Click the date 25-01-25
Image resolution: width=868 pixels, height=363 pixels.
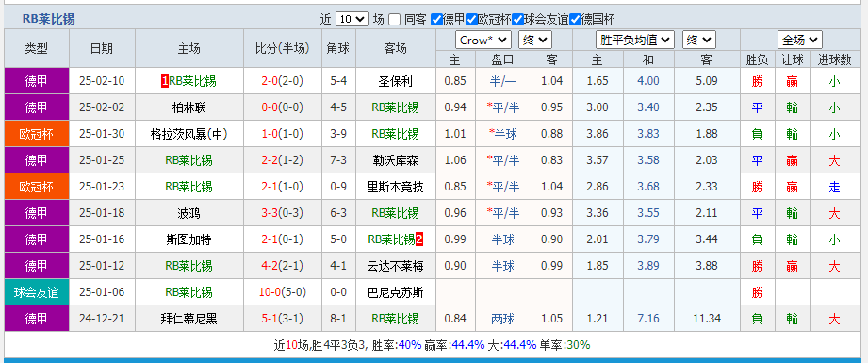click(x=102, y=160)
